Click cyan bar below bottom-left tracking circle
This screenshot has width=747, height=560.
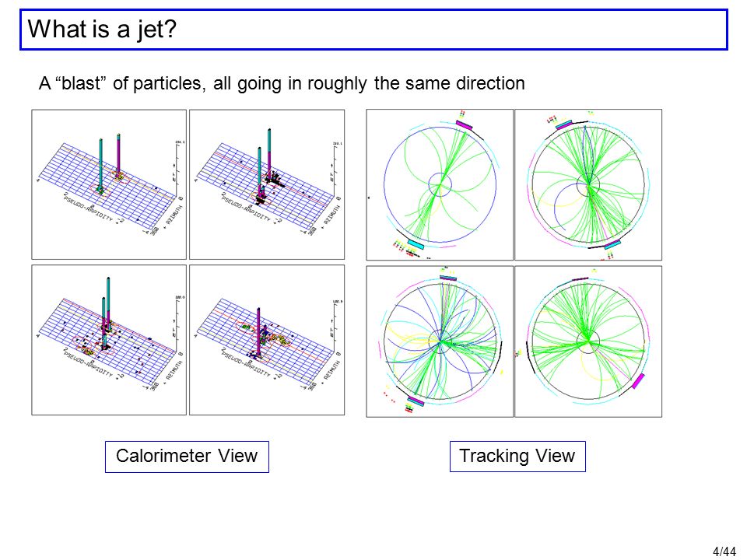(x=416, y=401)
